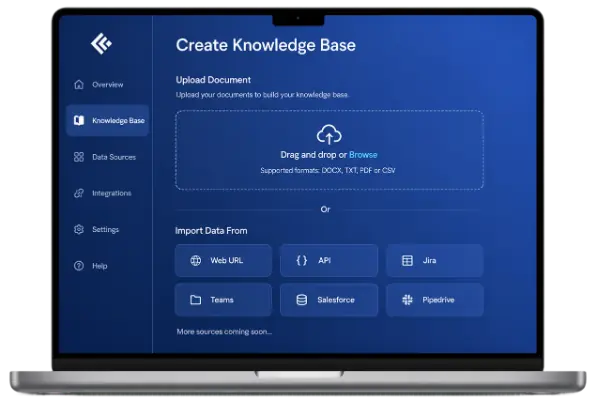Import data from Web URL
Image resolution: width=596 pixels, height=400 pixels.
pos(224,260)
